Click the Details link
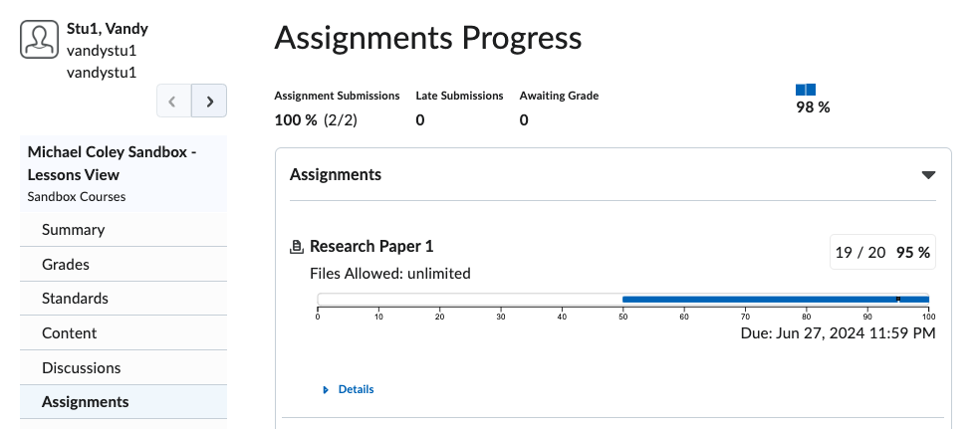The width and height of the screenshot is (980, 429). click(356, 390)
